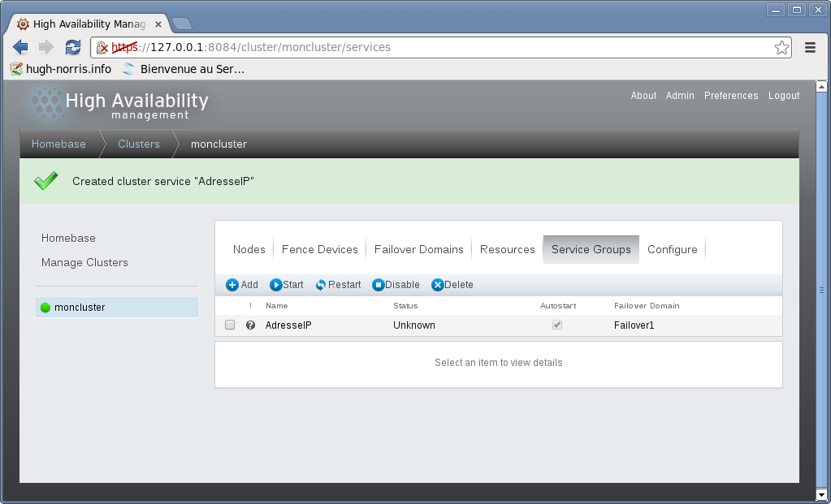Open the Fence Devices tab
831x504 pixels.
pos(319,249)
